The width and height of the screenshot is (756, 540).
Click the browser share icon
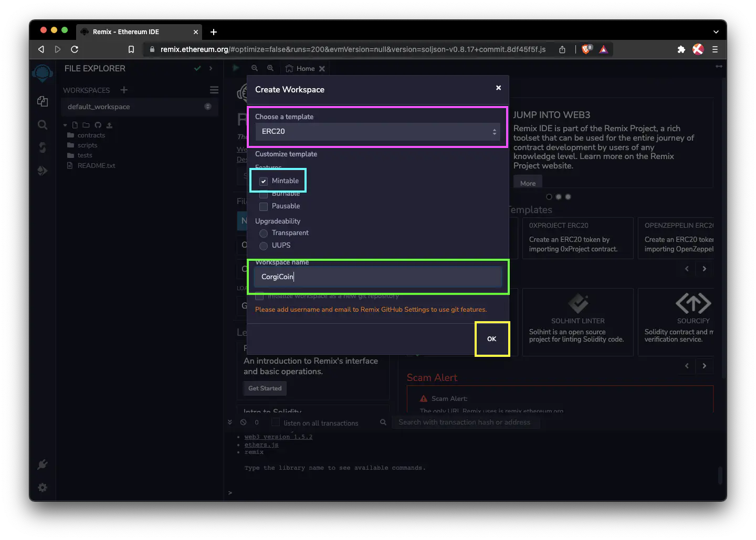coord(562,49)
